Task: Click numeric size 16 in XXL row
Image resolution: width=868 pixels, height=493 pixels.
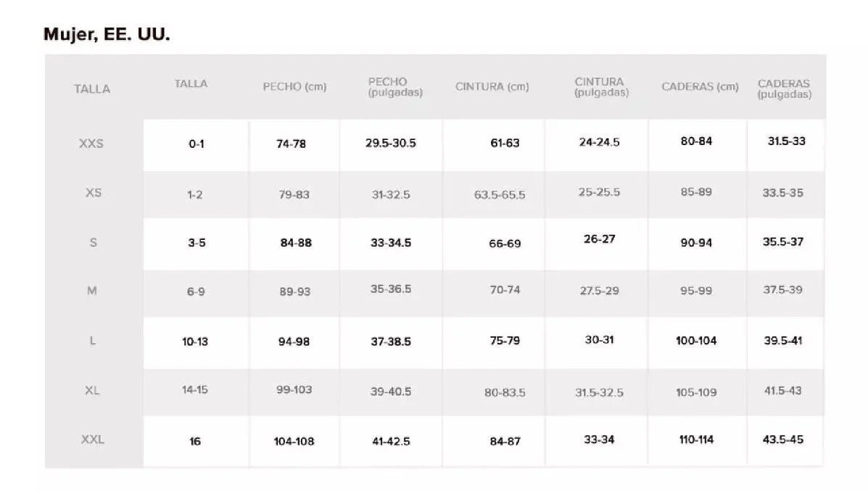Action: pos(195,441)
